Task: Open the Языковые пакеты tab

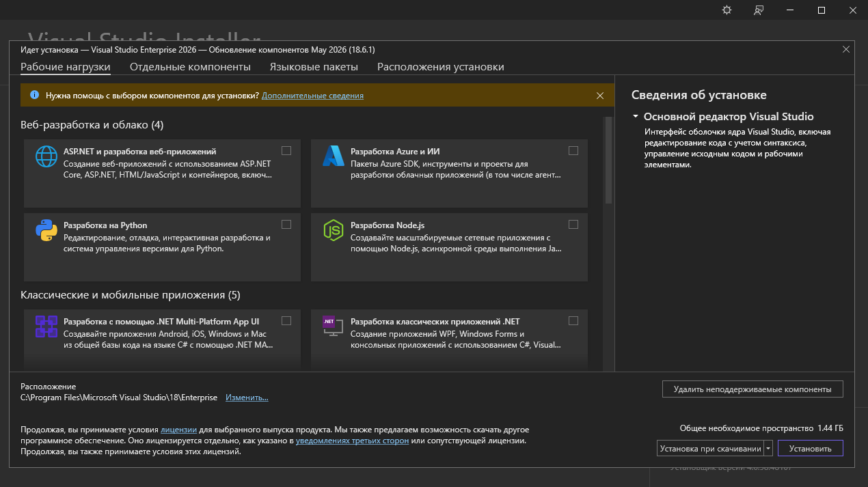Action: click(314, 67)
